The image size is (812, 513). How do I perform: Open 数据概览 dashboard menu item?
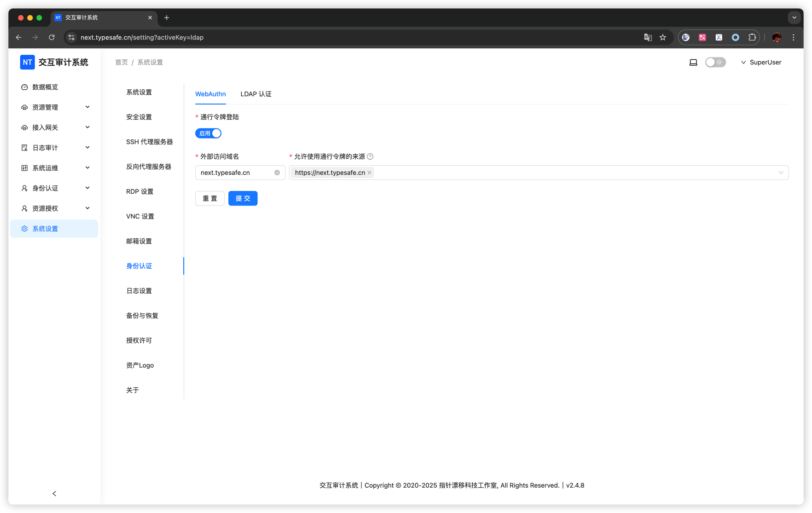tap(54, 87)
